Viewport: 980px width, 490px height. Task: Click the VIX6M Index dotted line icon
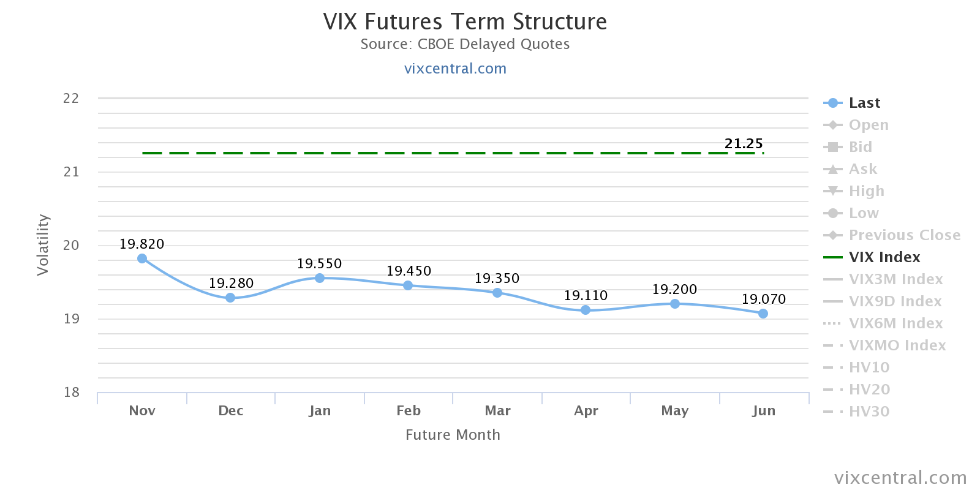832,323
